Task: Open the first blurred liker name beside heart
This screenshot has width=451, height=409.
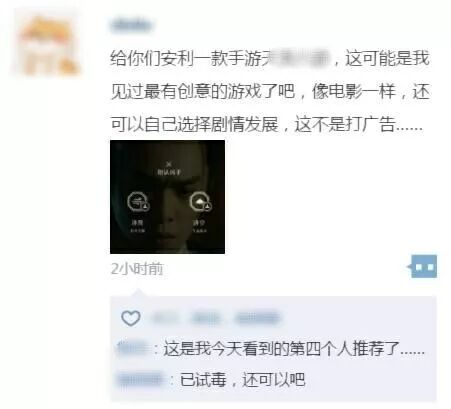Action: [x=165, y=318]
